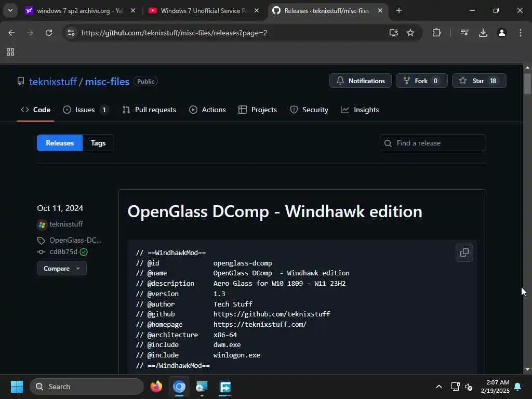The height and width of the screenshot is (399, 532).
Task: Open the Projects tab
Action: tap(258, 110)
